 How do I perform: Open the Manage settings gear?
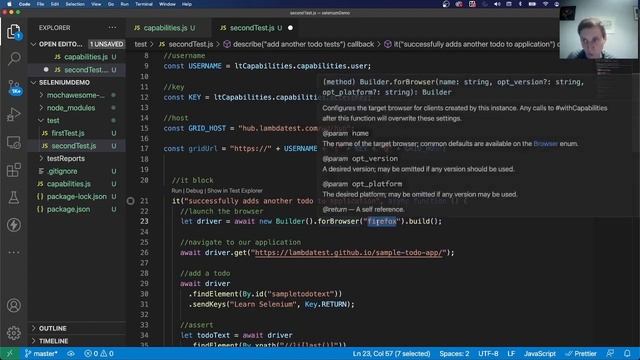pos(13,333)
